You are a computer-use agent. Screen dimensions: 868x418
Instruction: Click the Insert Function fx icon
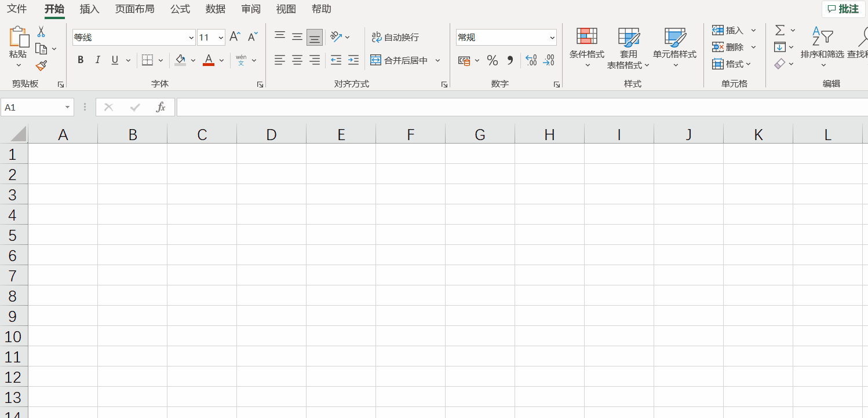pos(161,107)
